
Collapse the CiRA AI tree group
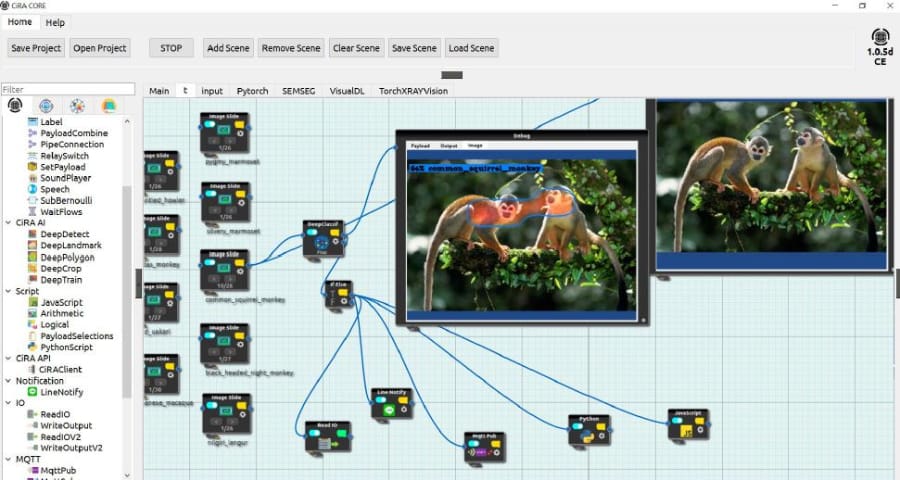[8, 222]
